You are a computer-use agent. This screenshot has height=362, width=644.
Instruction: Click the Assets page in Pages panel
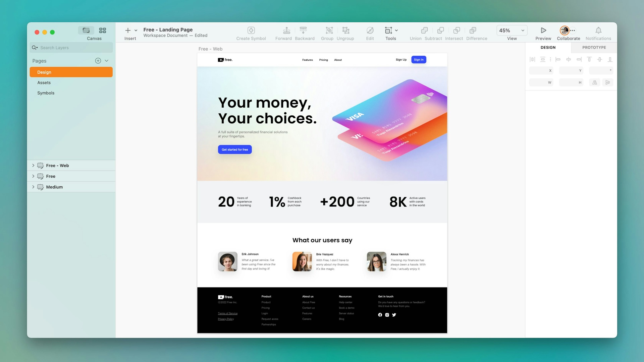click(44, 83)
